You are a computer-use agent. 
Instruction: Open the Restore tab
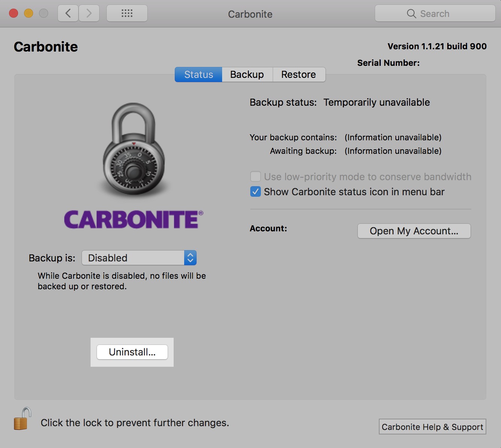[298, 74]
